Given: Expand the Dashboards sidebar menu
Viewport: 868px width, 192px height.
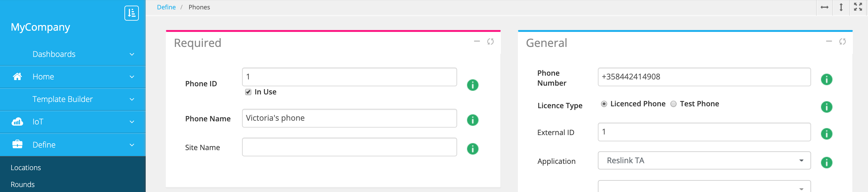Looking at the screenshot, I should tap(73, 54).
